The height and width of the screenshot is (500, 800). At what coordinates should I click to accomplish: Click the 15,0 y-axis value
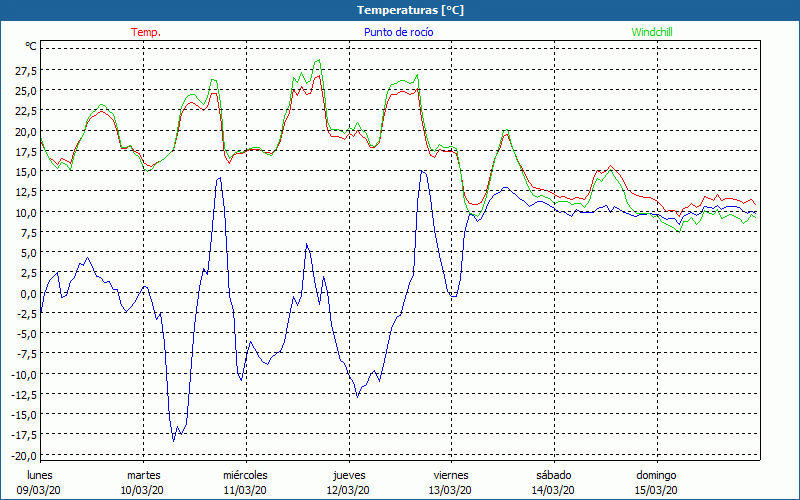tap(25, 171)
